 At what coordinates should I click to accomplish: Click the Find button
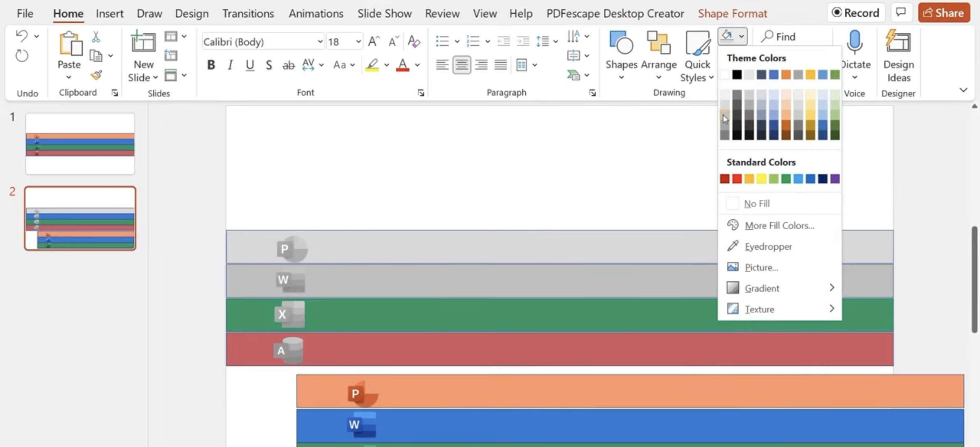click(778, 37)
